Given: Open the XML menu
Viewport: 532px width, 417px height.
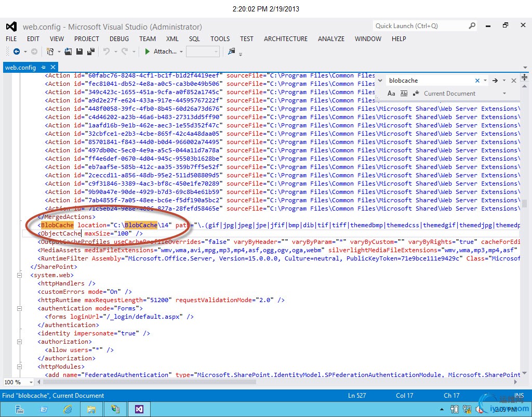Looking at the screenshot, I should coord(172,38).
